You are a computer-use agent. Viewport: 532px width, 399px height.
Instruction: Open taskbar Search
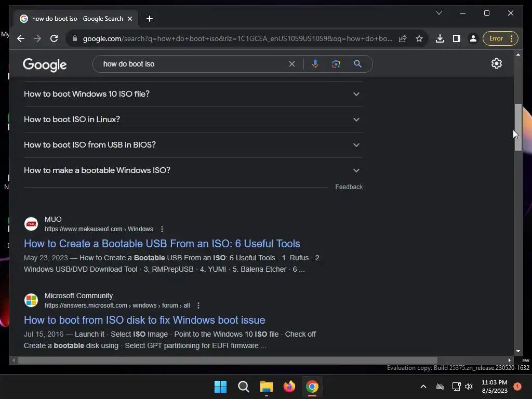(243, 387)
